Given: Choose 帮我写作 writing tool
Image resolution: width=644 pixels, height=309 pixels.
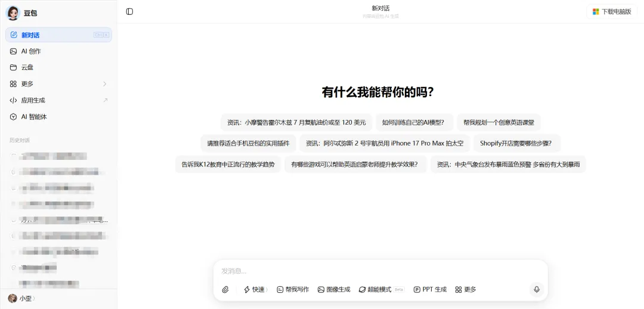Looking at the screenshot, I should (x=293, y=290).
